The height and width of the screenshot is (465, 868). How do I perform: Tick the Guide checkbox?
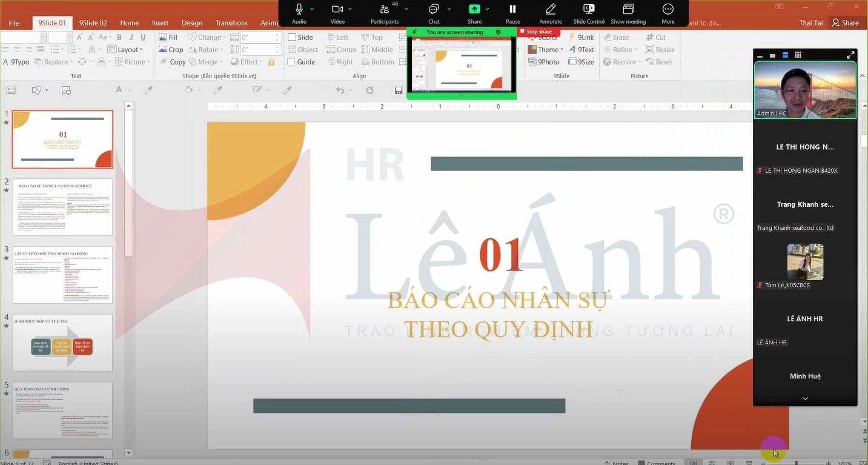click(x=292, y=62)
